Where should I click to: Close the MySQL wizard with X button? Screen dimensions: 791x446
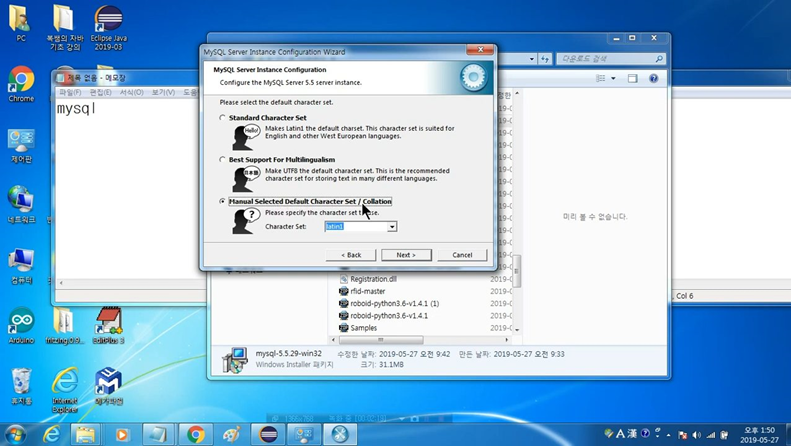pyautogui.click(x=480, y=49)
